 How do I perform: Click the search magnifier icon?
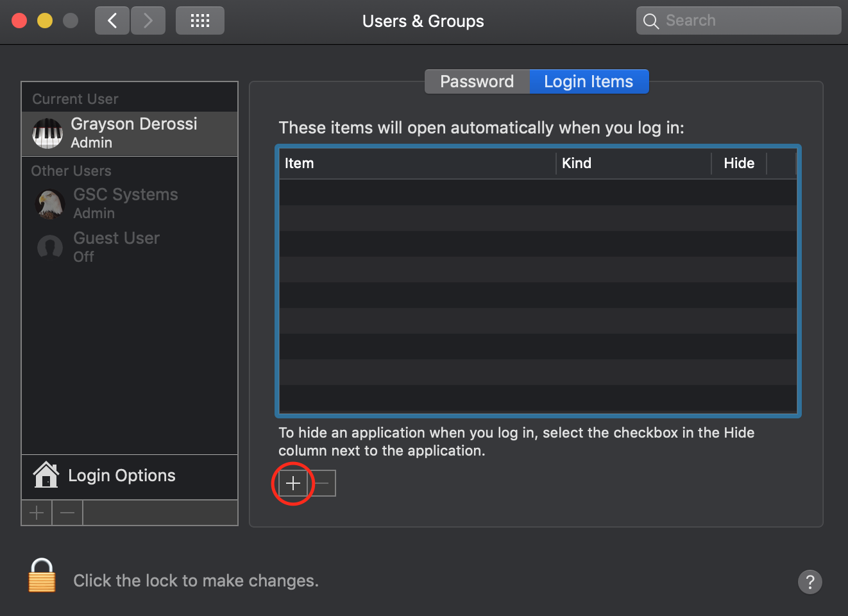pyautogui.click(x=651, y=21)
